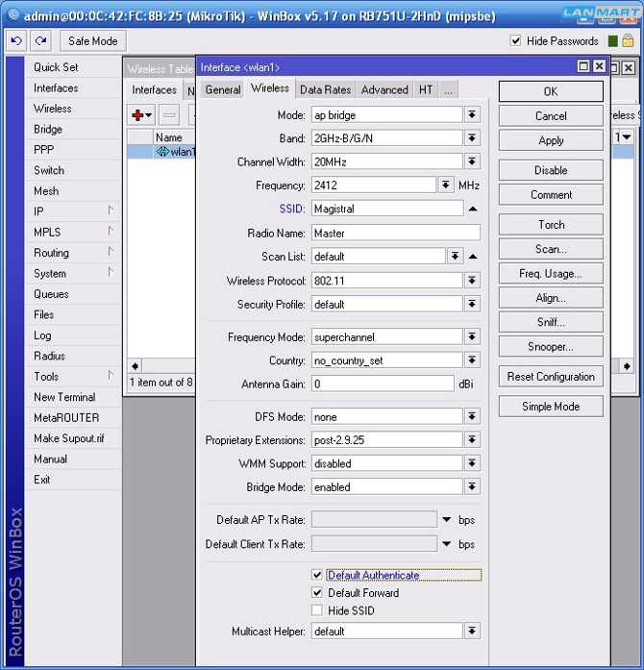
Task: Click the Wireless Table horizontal scrollbar
Action: click(x=163, y=366)
